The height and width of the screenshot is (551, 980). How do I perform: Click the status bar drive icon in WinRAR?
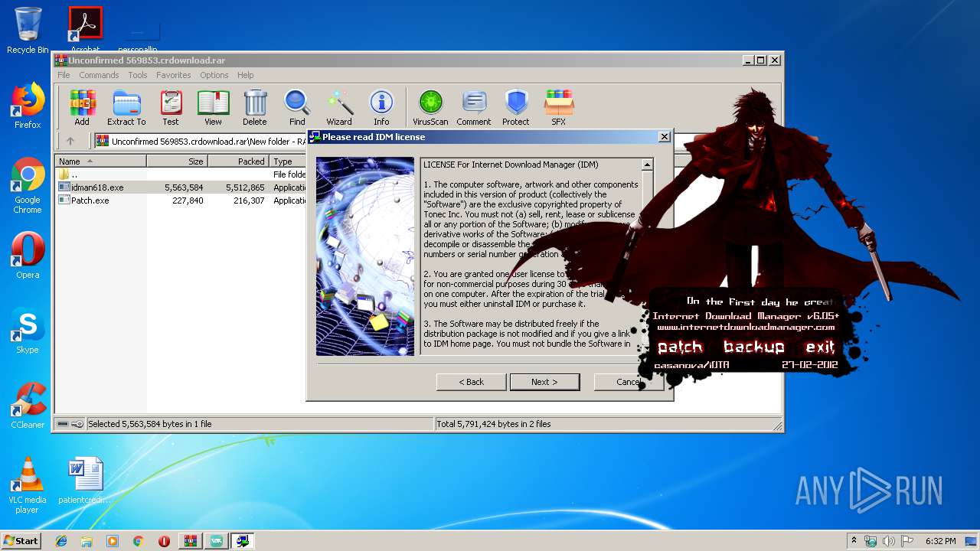pyautogui.click(x=63, y=424)
